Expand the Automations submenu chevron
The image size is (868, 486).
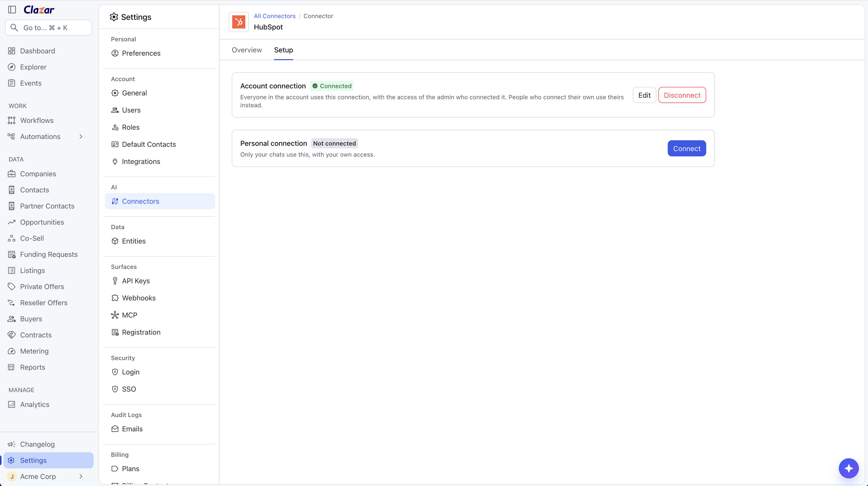pyautogui.click(x=81, y=136)
